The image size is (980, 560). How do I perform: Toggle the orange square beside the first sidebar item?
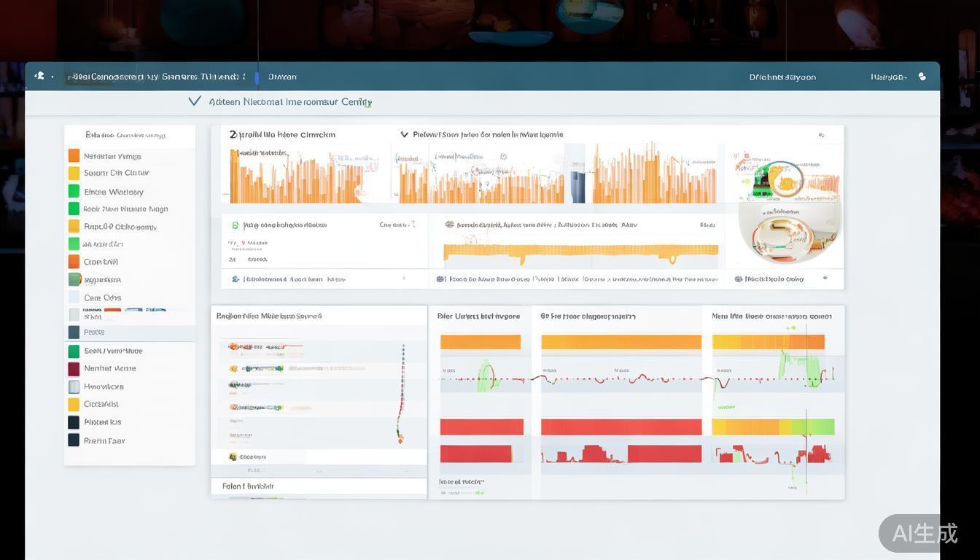click(x=74, y=156)
